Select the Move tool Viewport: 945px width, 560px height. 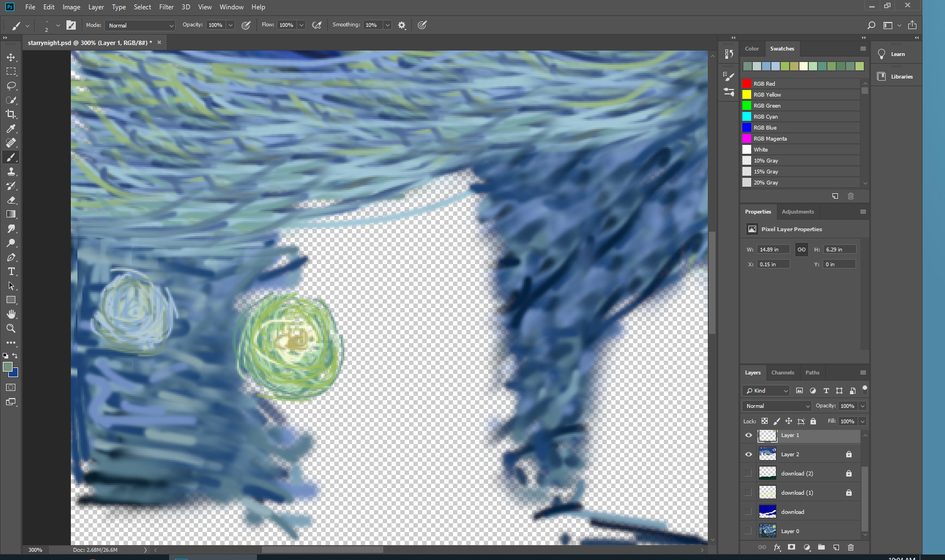tap(11, 57)
